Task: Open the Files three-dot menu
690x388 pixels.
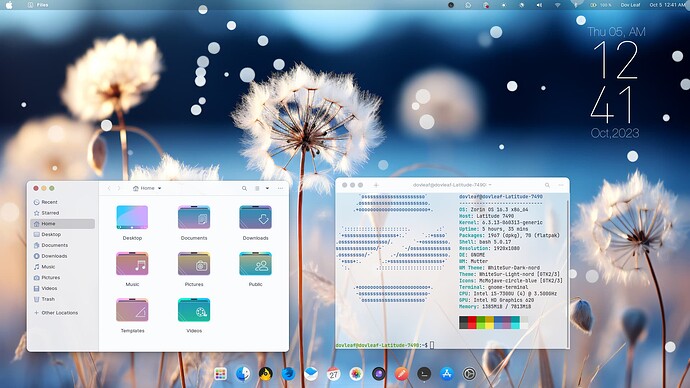Action: tap(280, 188)
